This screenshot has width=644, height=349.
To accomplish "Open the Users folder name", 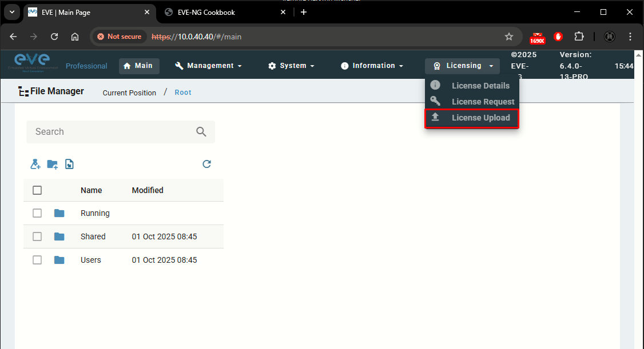I will click(91, 260).
